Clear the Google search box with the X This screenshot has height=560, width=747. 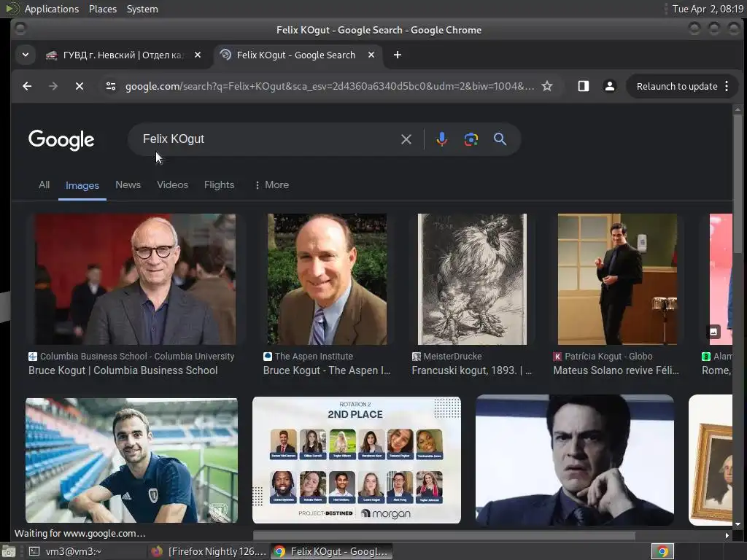[x=406, y=139]
